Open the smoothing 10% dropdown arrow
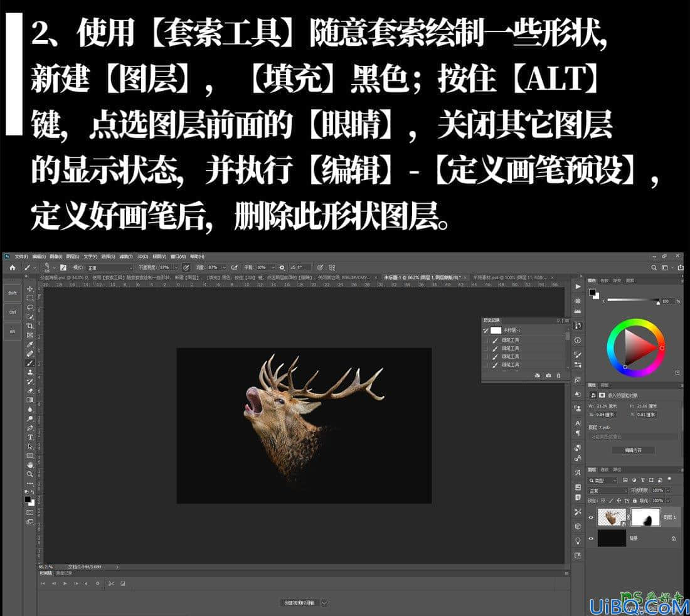The width and height of the screenshot is (690, 616). coord(273,267)
